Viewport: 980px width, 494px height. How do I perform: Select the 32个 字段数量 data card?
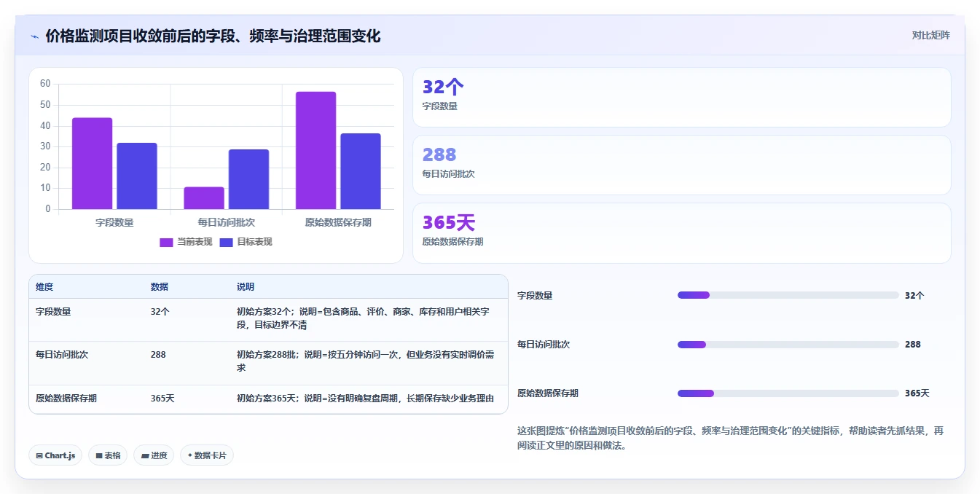tap(681, 98)
